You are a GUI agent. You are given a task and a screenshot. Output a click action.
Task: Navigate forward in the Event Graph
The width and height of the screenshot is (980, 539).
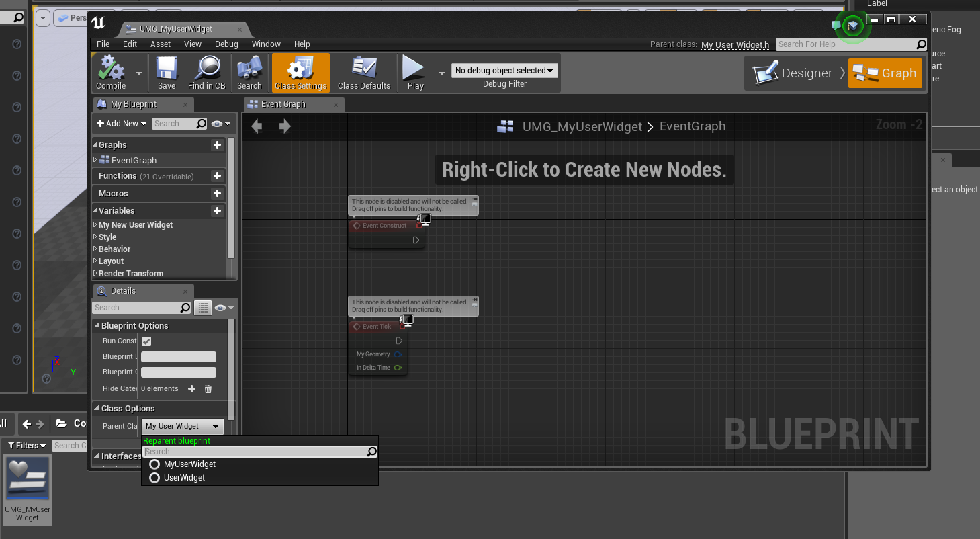point(285,126)
